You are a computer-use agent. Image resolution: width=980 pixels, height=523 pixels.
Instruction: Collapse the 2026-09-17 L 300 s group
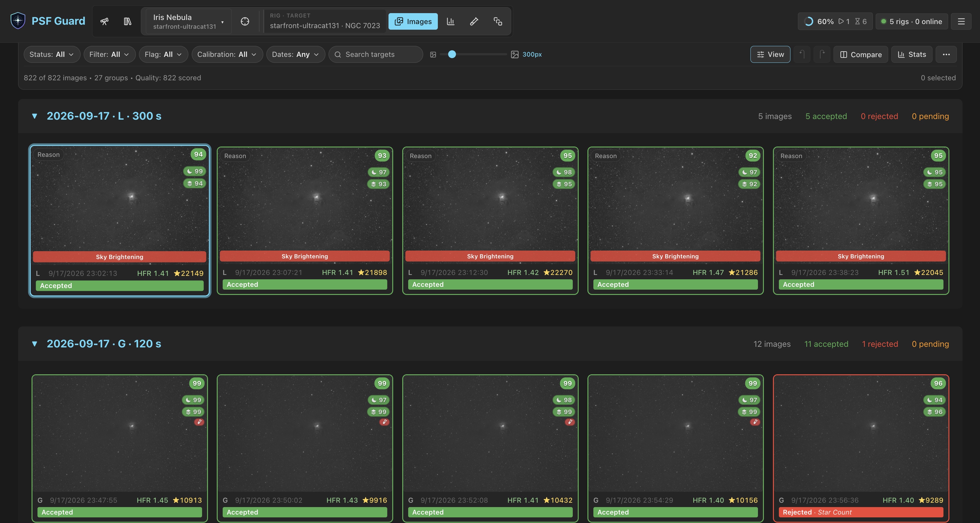[x=35, y=116]
